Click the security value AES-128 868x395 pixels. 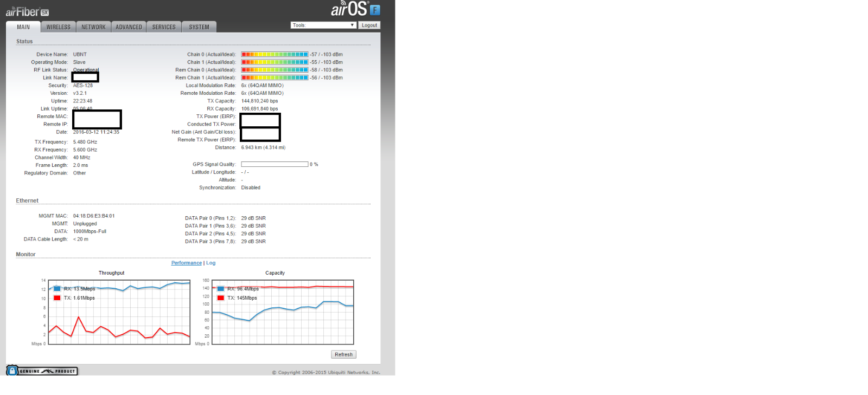[83, 86]
